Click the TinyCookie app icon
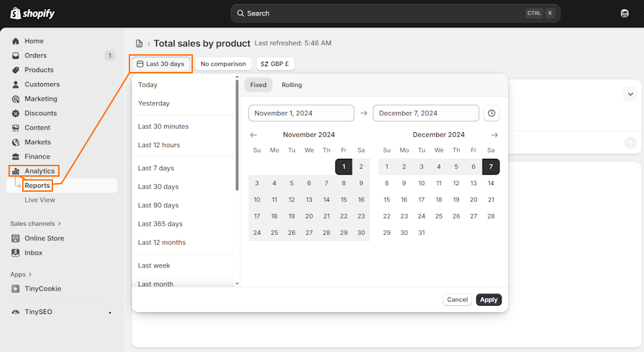The width and height of the screenshot is (644, 352). (x=16, y=289)
